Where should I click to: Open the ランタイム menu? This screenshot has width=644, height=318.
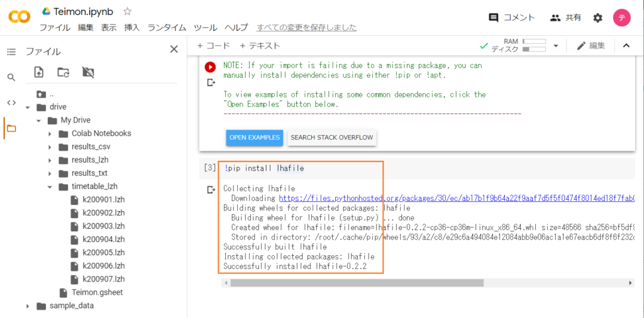point(167,28)
